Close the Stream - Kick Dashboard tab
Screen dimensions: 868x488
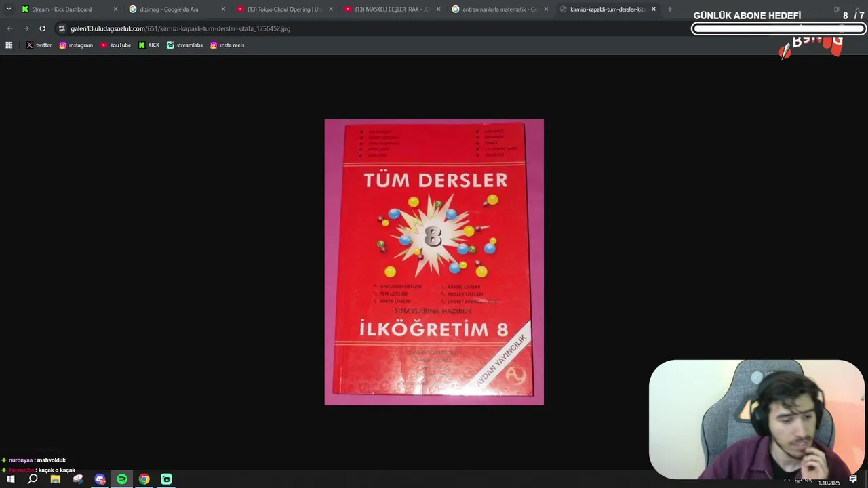coord(115,9)
